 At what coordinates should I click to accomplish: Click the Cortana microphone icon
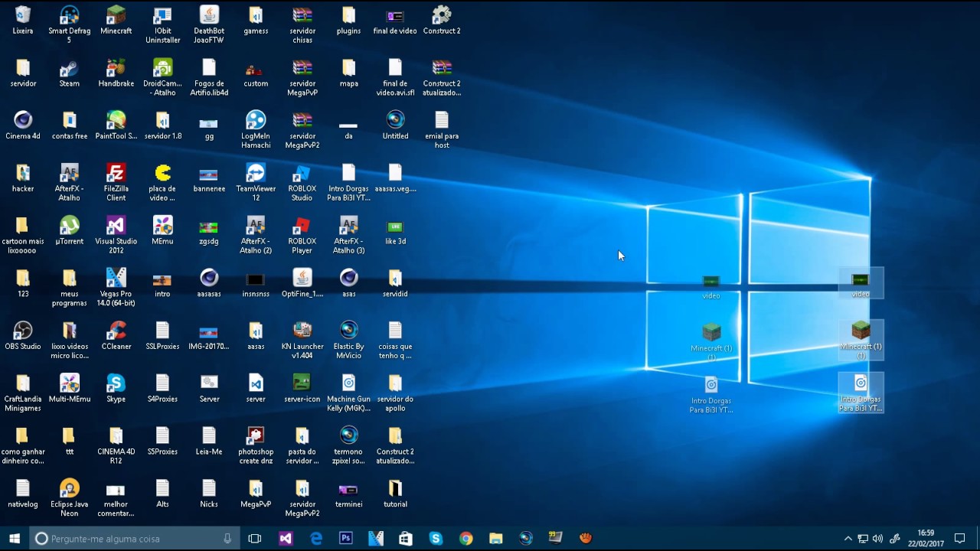(x=227, y=539)
